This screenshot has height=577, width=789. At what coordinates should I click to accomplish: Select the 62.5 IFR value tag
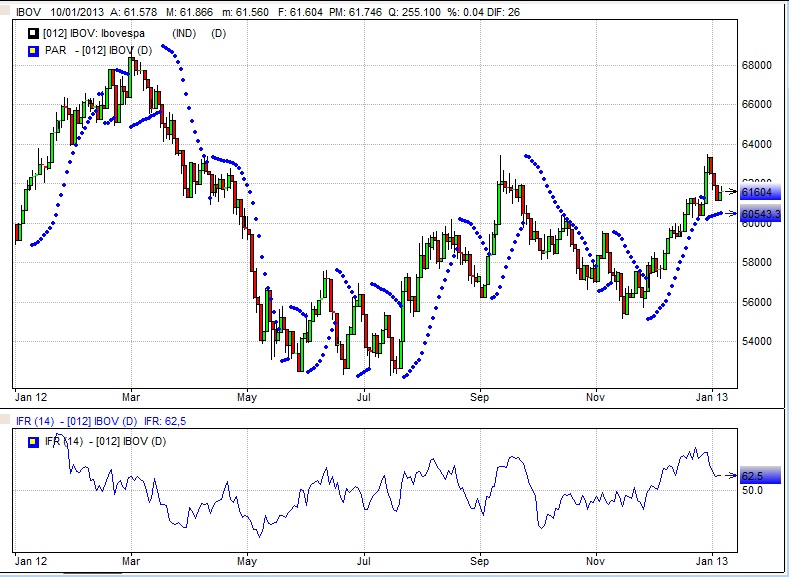(754, 477)
